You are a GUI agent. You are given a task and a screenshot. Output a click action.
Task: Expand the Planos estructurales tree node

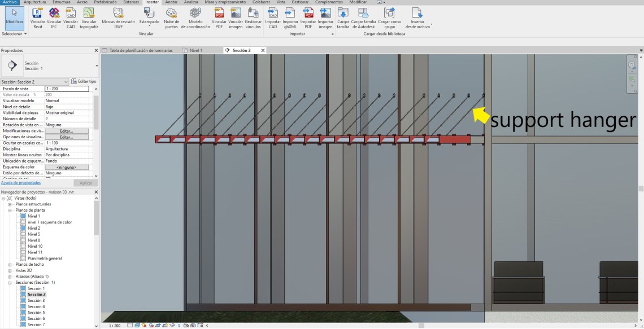coord(10,204)
